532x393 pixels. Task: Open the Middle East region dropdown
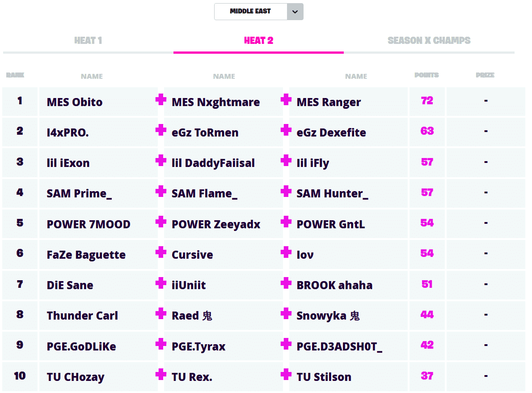point(250,12)
